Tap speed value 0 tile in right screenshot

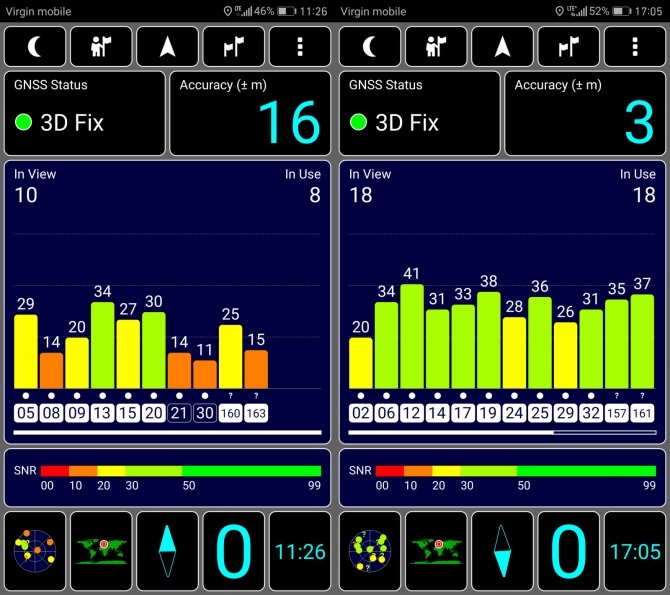[x=569, y=551]
